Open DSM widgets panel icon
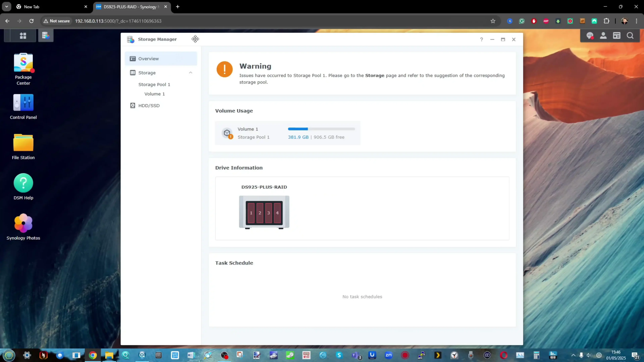The width and height of the screenshot is (644, 362). pos(617,36)
